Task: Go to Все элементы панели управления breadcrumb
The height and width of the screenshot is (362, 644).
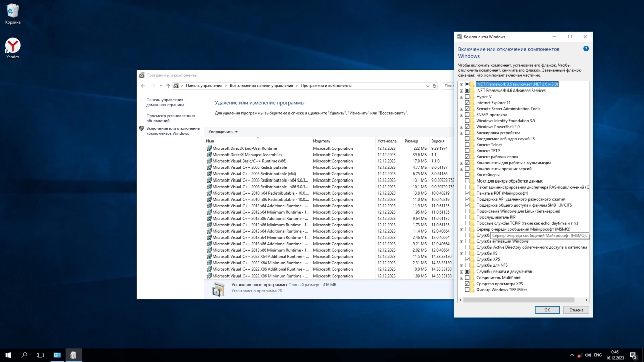Action: click(x=261, y=86)
